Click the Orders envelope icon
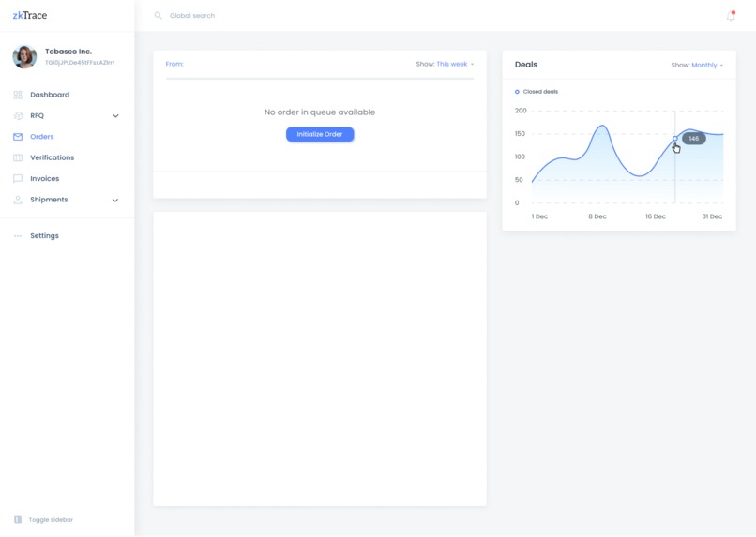Viewport: 756px width, 537px height. coord(18,137)
